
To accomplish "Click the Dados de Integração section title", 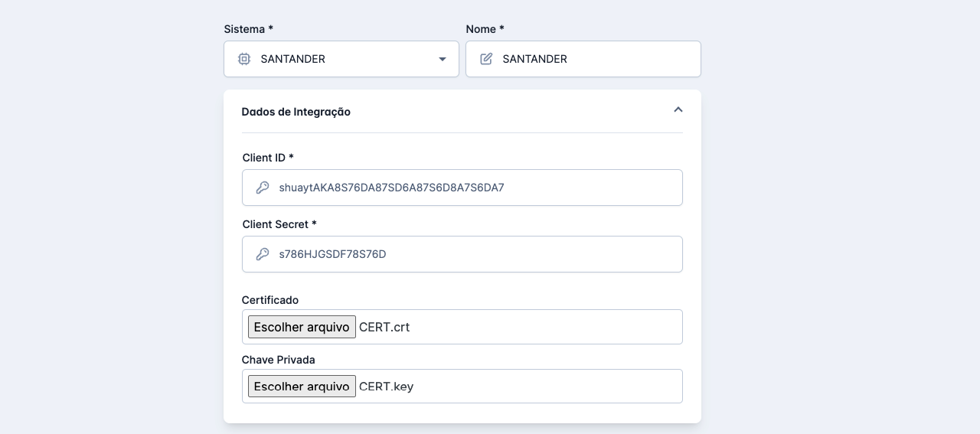I will point(296,112).
